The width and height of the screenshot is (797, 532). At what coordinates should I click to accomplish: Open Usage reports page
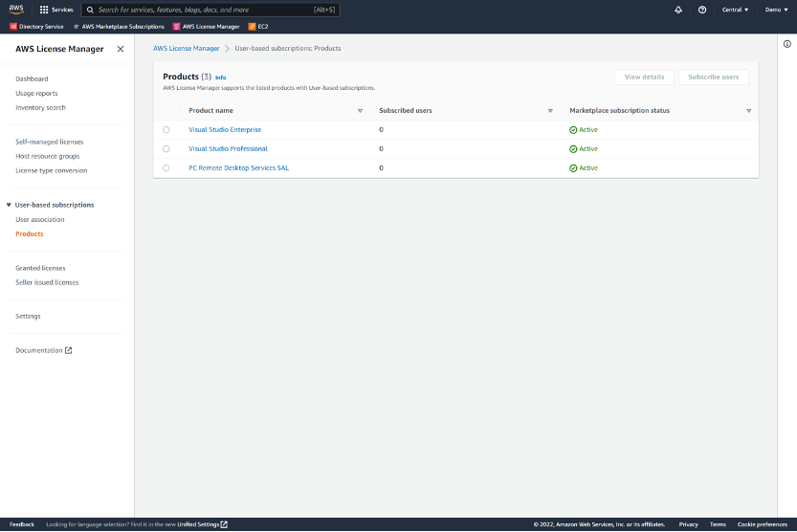[x=36, y=94]
